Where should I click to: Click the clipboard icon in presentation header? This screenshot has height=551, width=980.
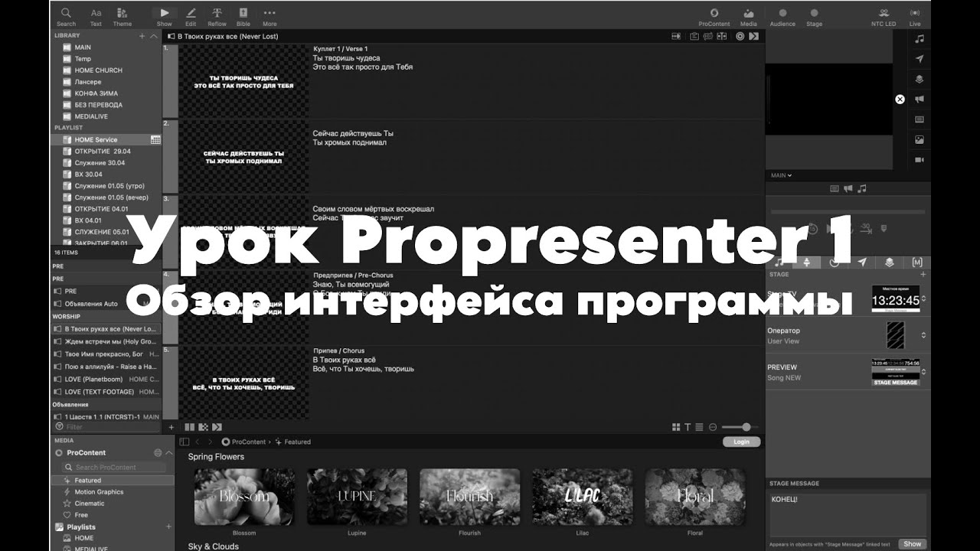(x=694, y=36)
